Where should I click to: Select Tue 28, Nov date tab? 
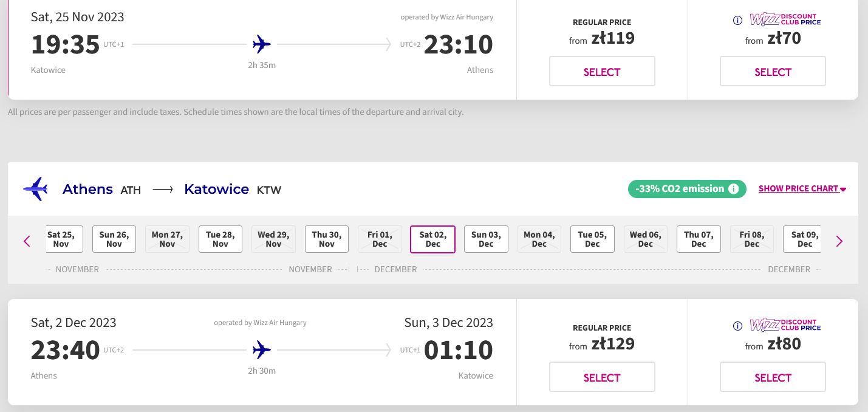pyautogui.click(x=220, y=239)
